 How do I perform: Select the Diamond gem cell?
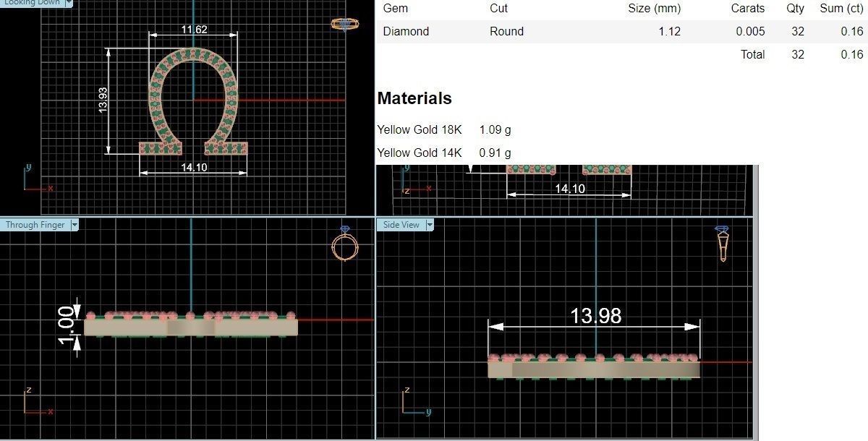tap(406, 32)
